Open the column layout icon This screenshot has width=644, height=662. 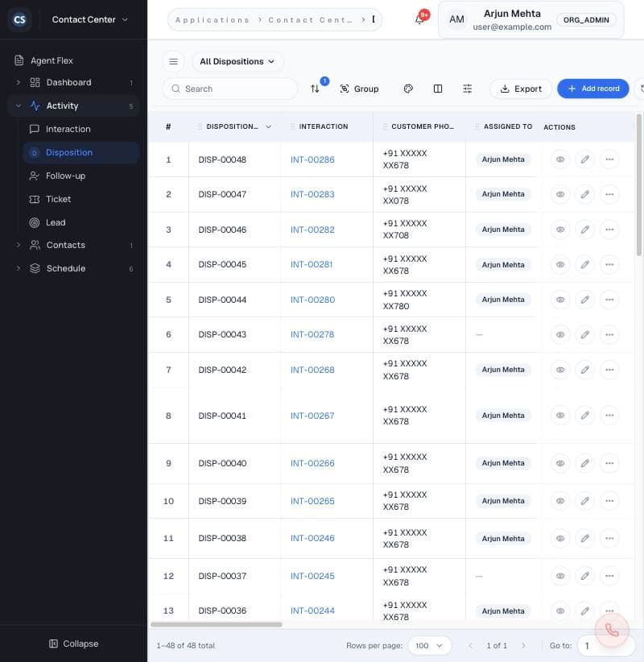tap(438, 89)
